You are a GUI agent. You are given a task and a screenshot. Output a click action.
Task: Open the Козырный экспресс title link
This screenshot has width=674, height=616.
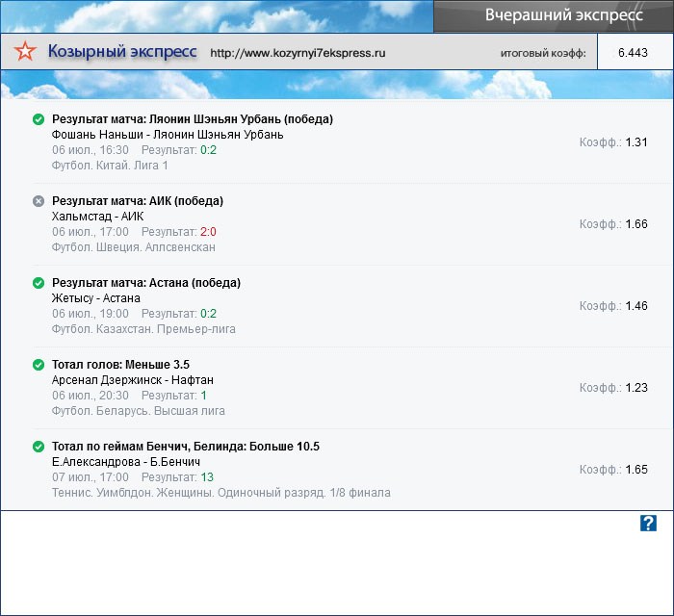click(122, 51)
